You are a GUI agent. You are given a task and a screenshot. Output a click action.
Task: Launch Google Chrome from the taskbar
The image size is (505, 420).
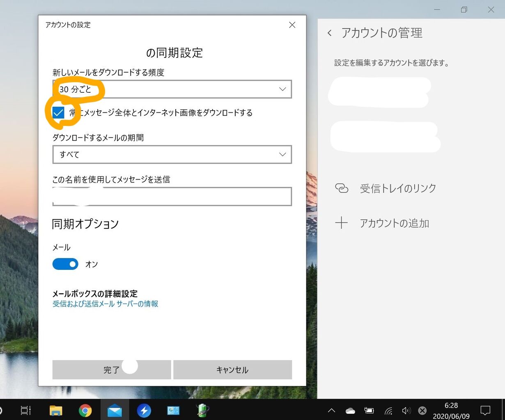pyautogui.click(x=85, y=410)
